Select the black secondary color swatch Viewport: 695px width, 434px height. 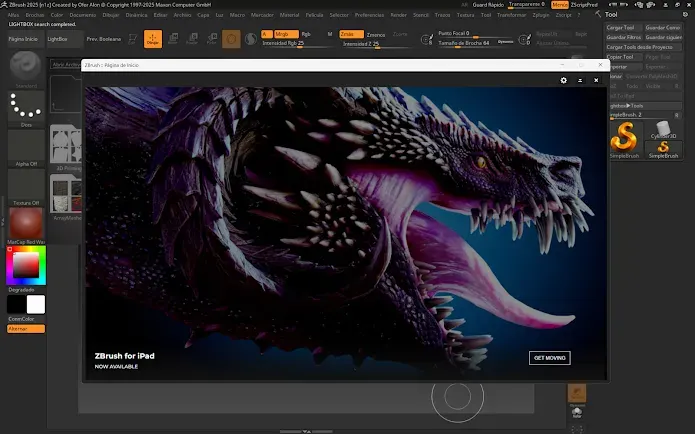tap(16, 305)
